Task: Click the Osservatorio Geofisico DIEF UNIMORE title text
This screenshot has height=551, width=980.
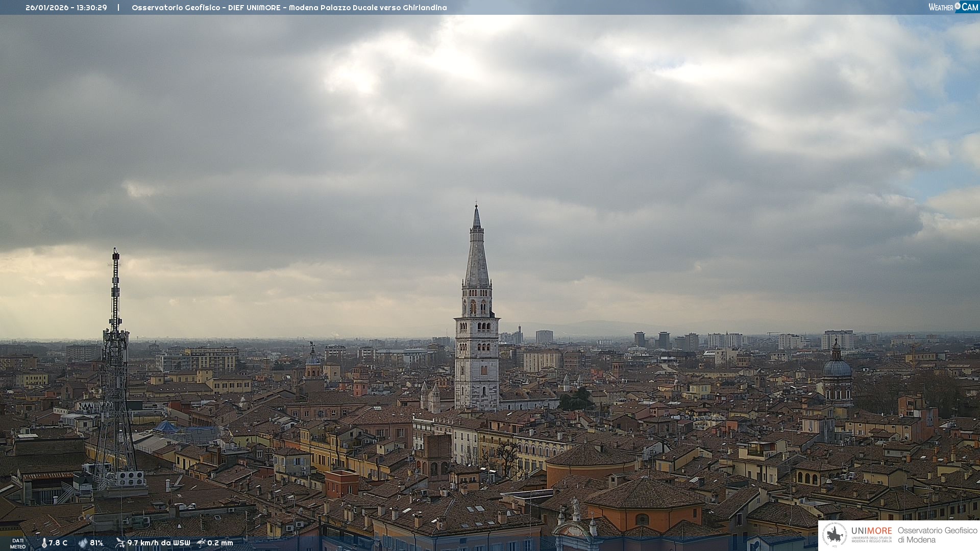Action: click(x=206, y=8)
